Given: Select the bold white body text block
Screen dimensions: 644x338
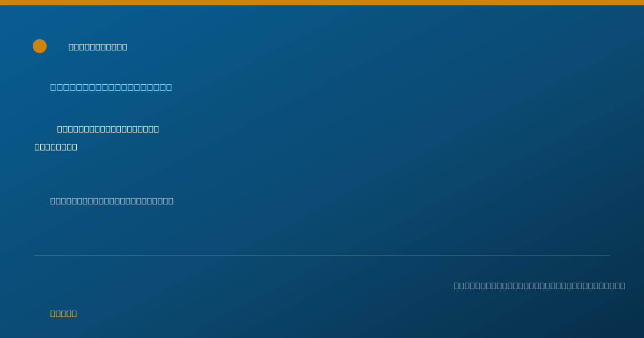Looking at the screenshot, I should tap(97, 138).
